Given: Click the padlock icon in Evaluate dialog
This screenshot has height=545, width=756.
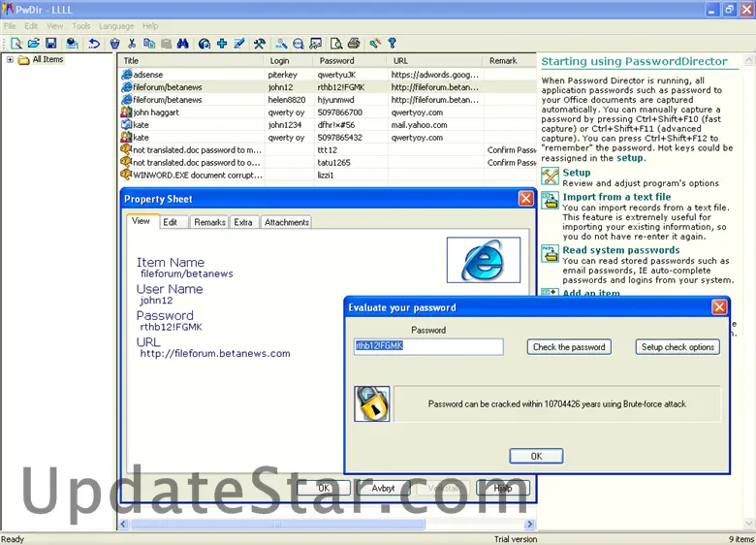Looking at the screenshot, I should coord(372,403).
